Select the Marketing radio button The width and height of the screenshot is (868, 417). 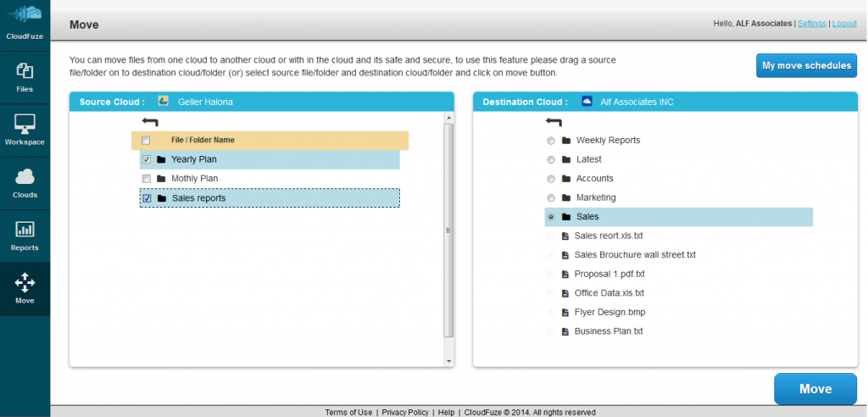[550, 198]
